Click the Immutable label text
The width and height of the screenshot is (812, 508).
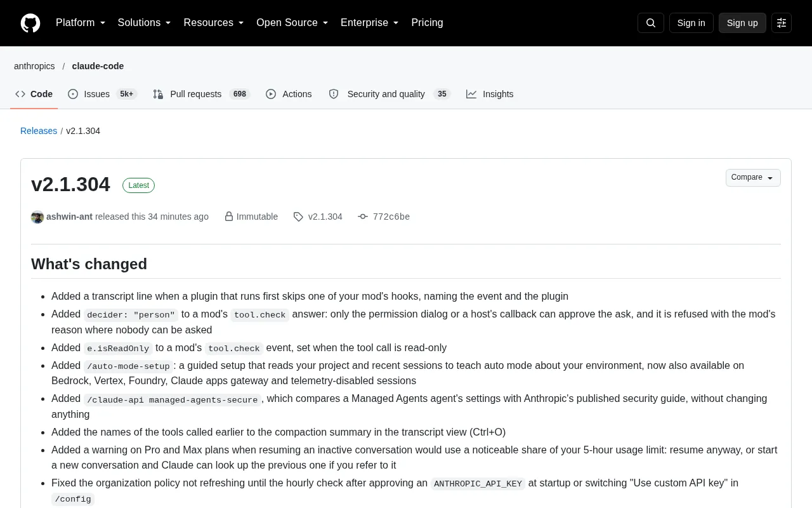[x=257, y=217]
